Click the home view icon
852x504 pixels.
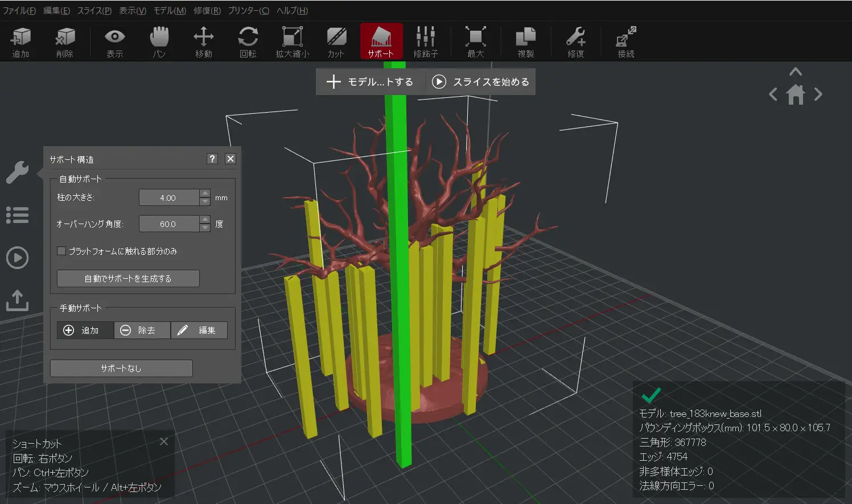tap(796, 94)
